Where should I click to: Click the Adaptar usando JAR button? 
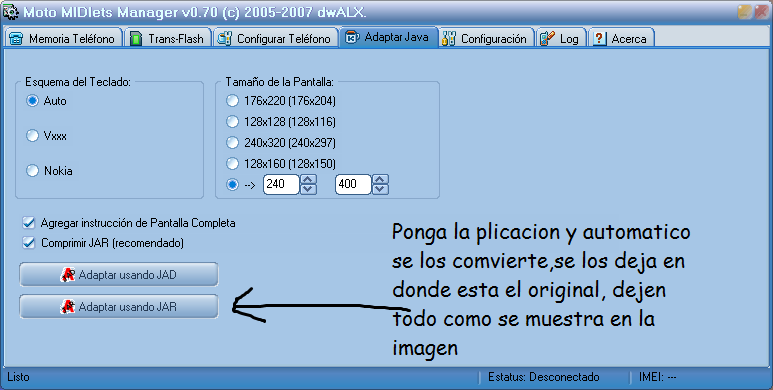[119, 307]
